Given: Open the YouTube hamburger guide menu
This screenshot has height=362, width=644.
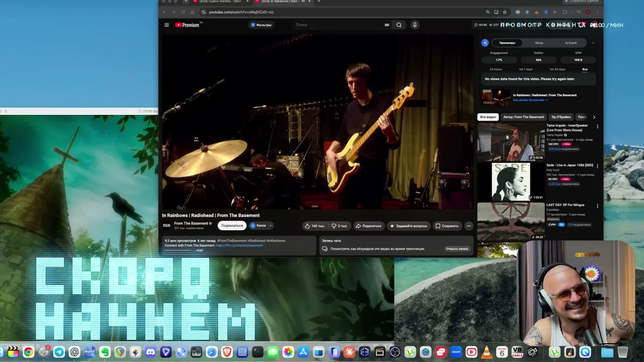Looking at the screenshot, I should pos(167,25).
